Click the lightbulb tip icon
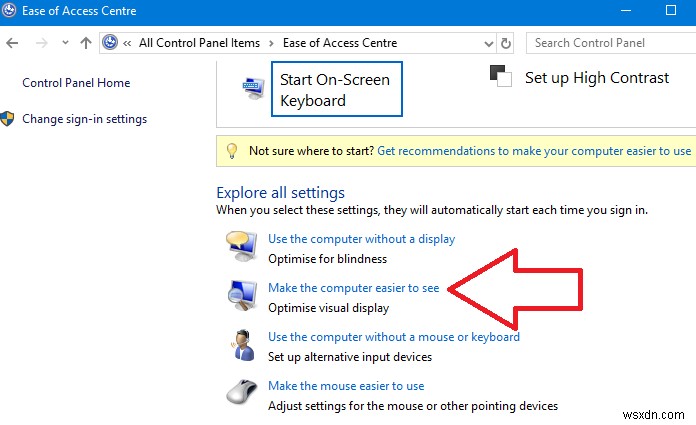Image resolution: width=696 pixels, height=425 pixels. [231, 151]
